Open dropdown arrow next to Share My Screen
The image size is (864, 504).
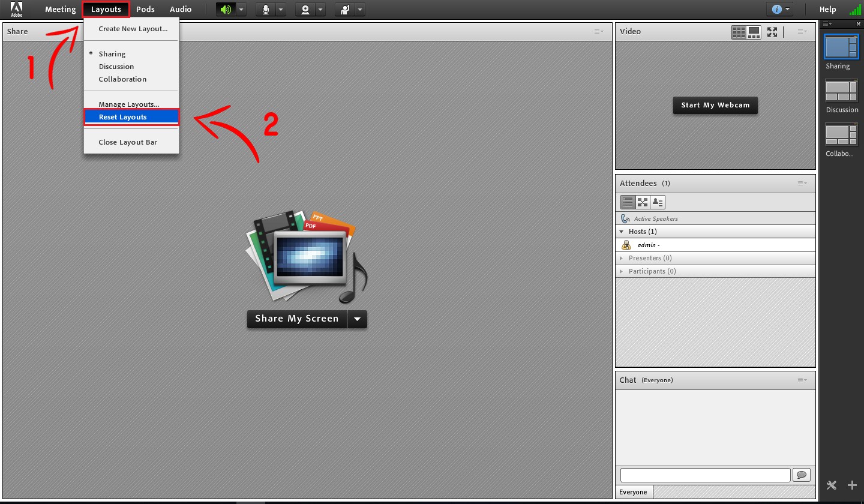click(x=358, y=319)
